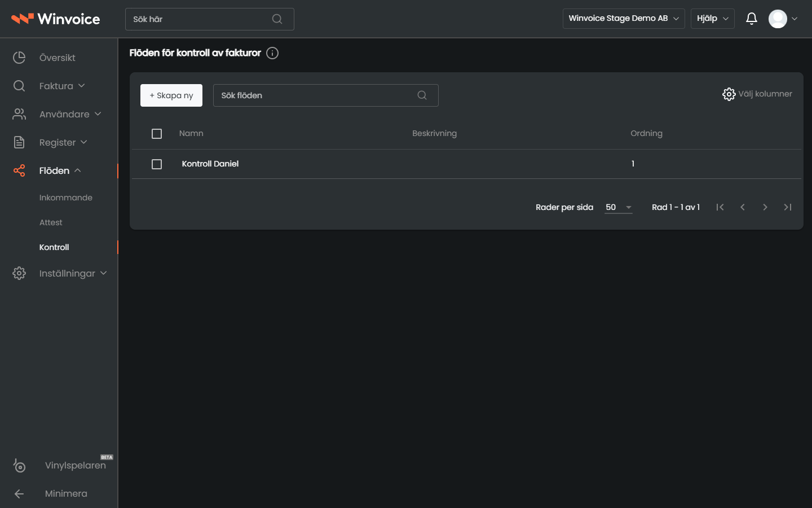This screenshot has width=812, height=508.
Task: Click the info icon beside page title
Action: click(272, 53)
